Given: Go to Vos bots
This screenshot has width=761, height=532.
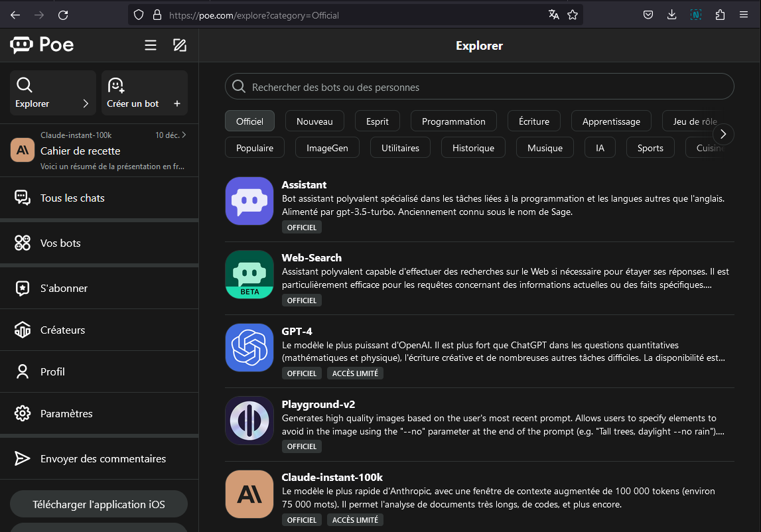Looking at the screenshot, I should (x=99, y=243).
